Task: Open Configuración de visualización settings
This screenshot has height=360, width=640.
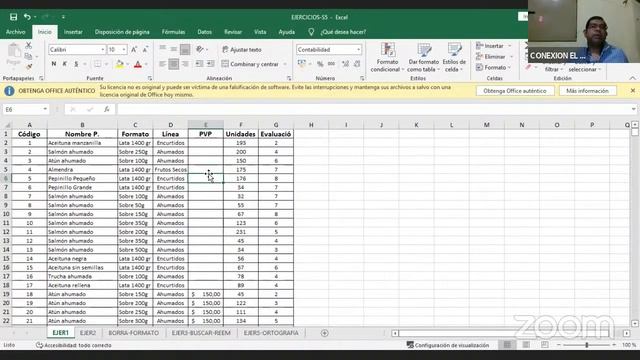Action: click(x=448, y=345)
